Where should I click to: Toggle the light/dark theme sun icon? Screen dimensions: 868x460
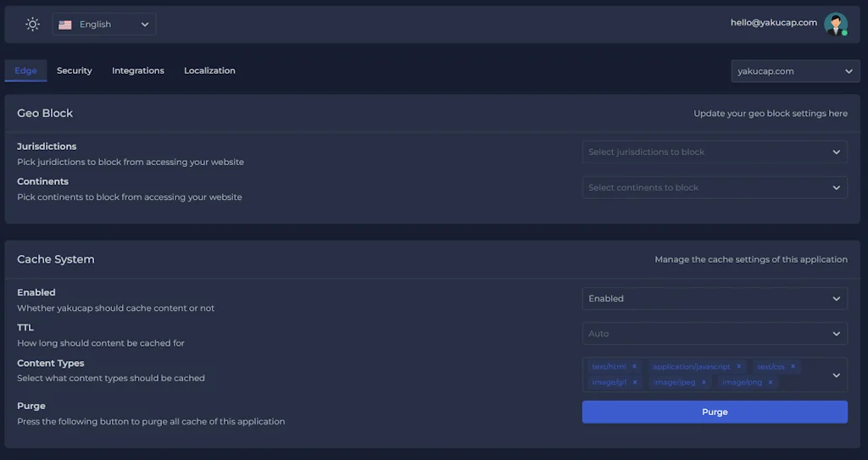pyautogui.click(x=32, y=25)
